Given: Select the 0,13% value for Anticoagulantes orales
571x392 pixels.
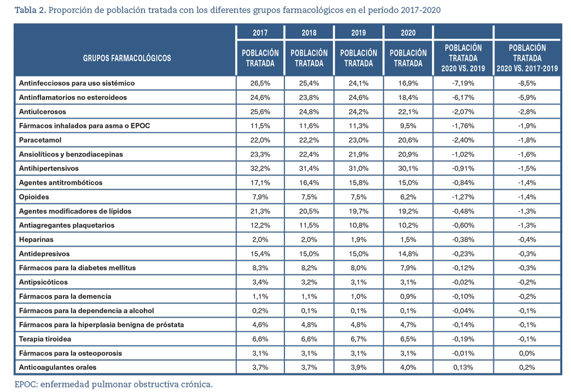Looking at the screenshot, I should [x=463, y=367].
